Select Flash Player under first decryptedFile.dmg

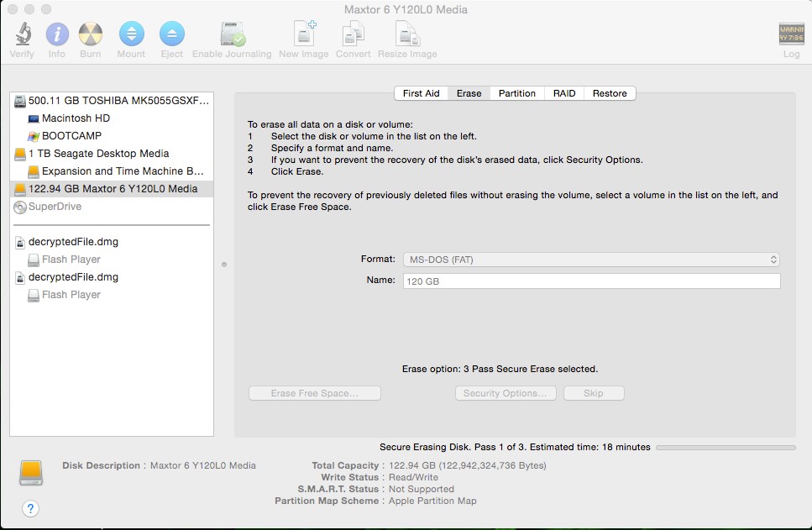[112, 259]
